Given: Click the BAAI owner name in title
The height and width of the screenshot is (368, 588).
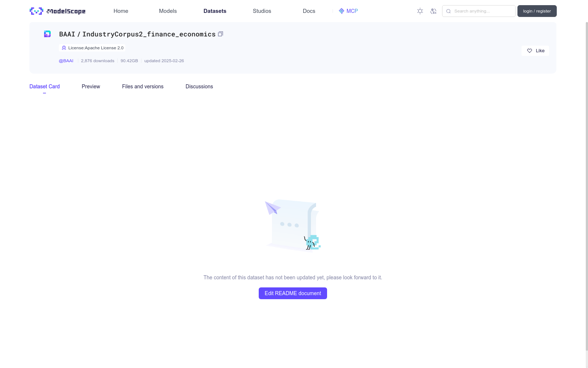Looking at the screenshot, I should (x=67, y=34).
